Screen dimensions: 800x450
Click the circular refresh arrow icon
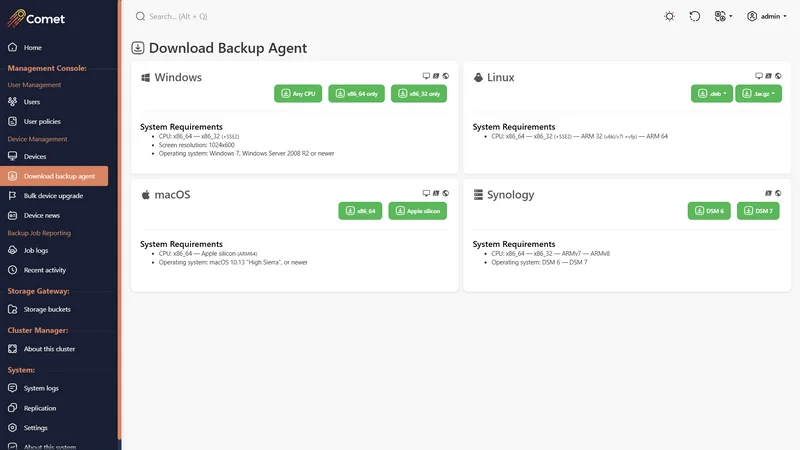click(694, 16)
